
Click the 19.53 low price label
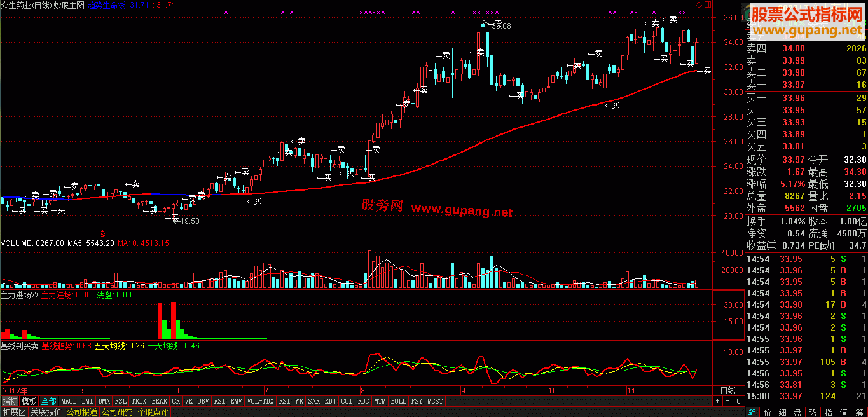189,221
